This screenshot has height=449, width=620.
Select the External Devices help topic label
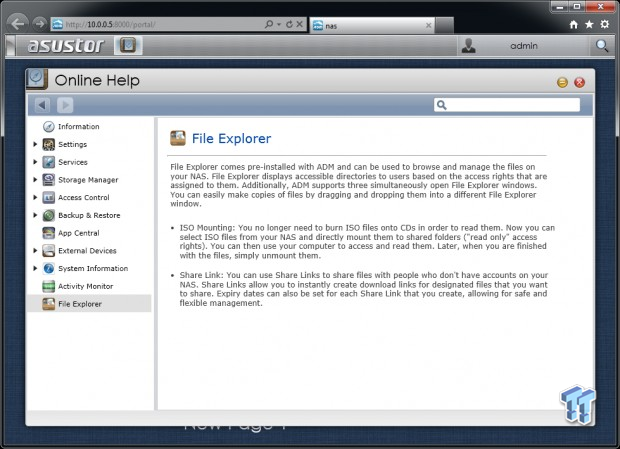coord(87,251)
